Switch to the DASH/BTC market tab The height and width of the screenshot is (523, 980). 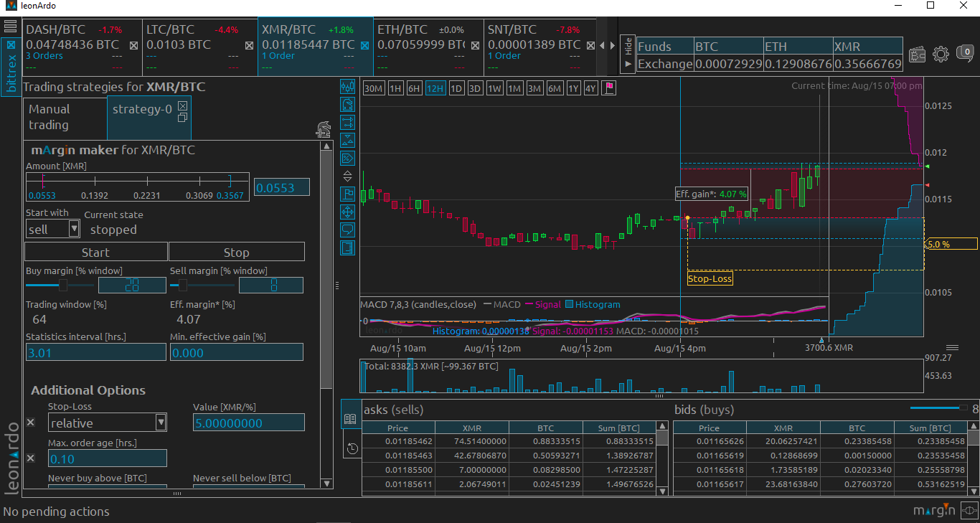82,46
